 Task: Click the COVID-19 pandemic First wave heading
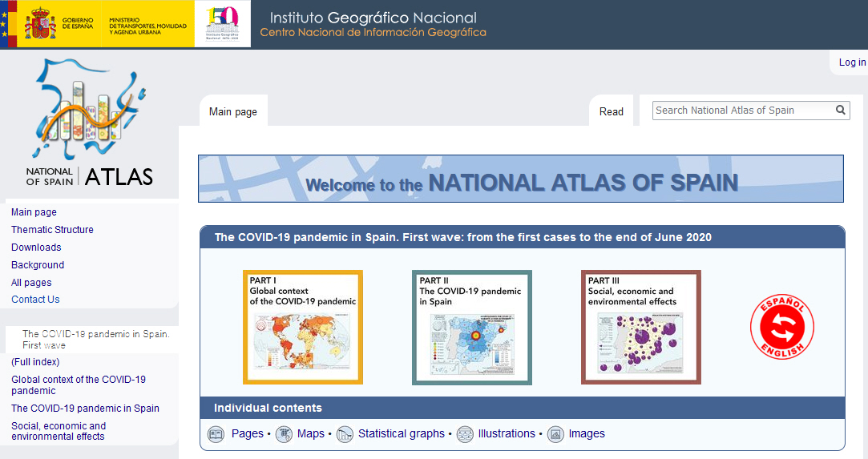click(462, 237)
